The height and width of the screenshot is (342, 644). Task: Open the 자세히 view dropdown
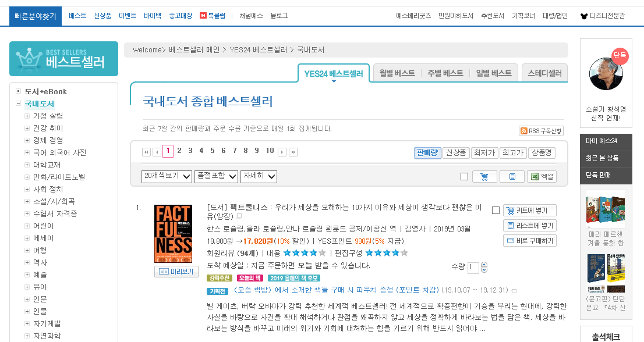259,176
